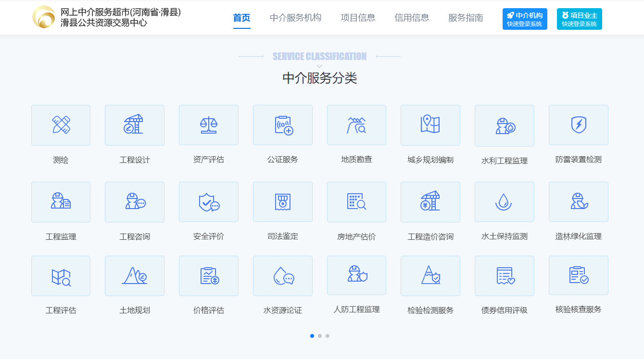Image resolution: width=644 pixels, height=359 pixels.
Task: Click the 防雷装置检测 lightning shield icon
Action: (x=578, y=125)
